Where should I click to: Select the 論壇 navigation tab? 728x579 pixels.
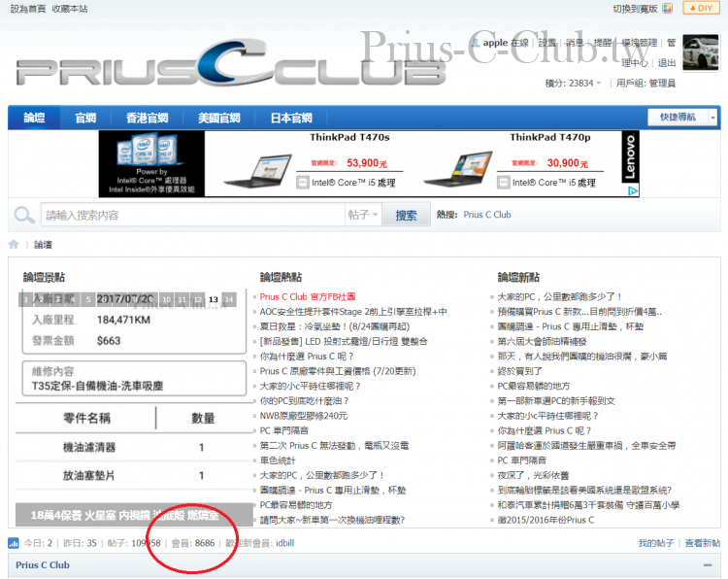34,118
